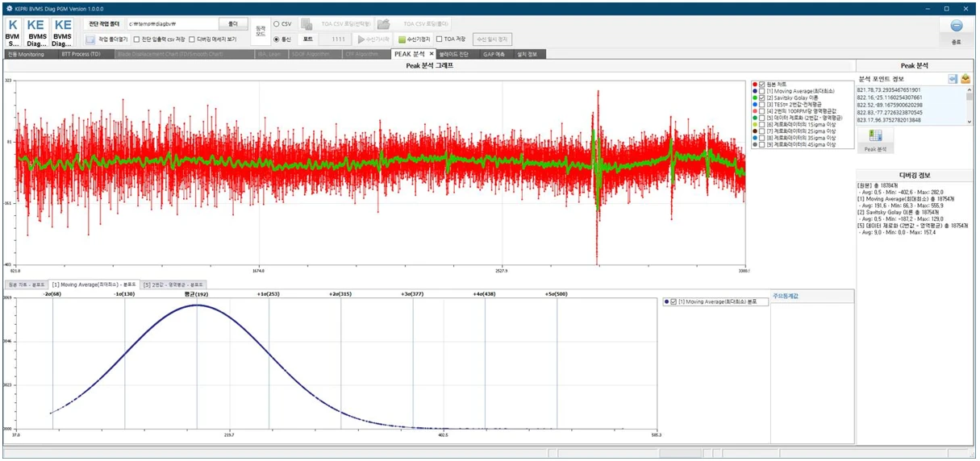
Task: Toggle 디버깅 메세지 보기 checkbox
Action: pos(191,39)
